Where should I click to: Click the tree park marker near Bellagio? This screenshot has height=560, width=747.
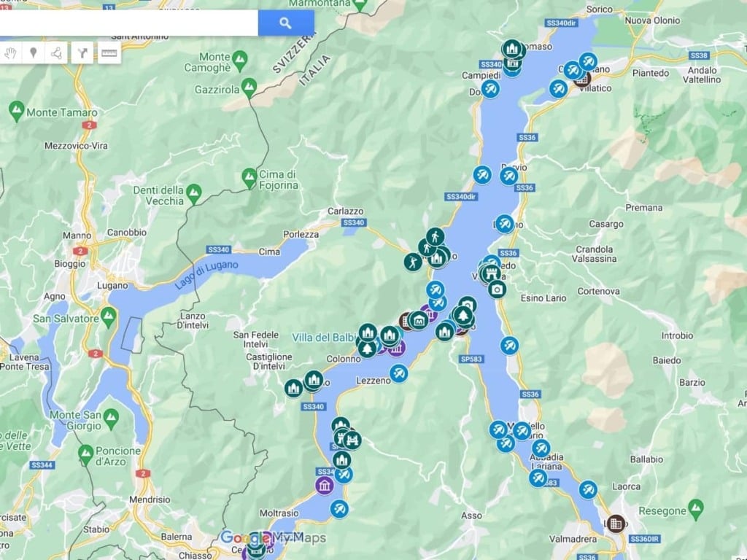(x=463, y=315)
